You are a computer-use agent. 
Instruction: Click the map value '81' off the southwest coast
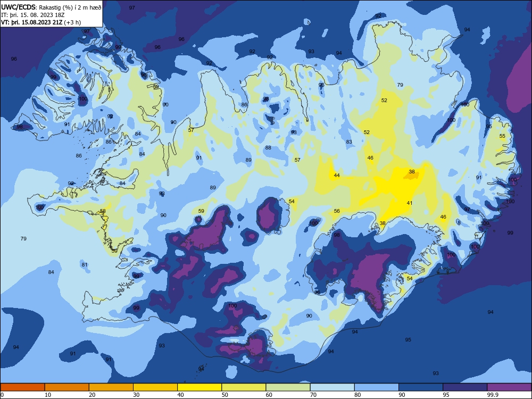85,264
